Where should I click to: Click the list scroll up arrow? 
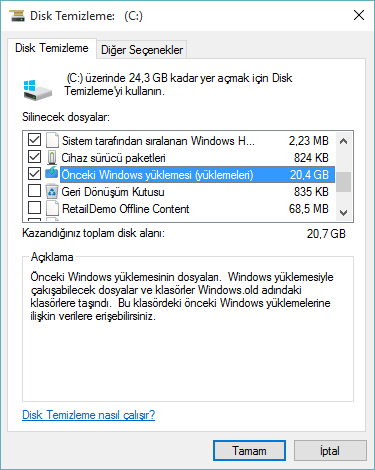(x=343, y=141)
